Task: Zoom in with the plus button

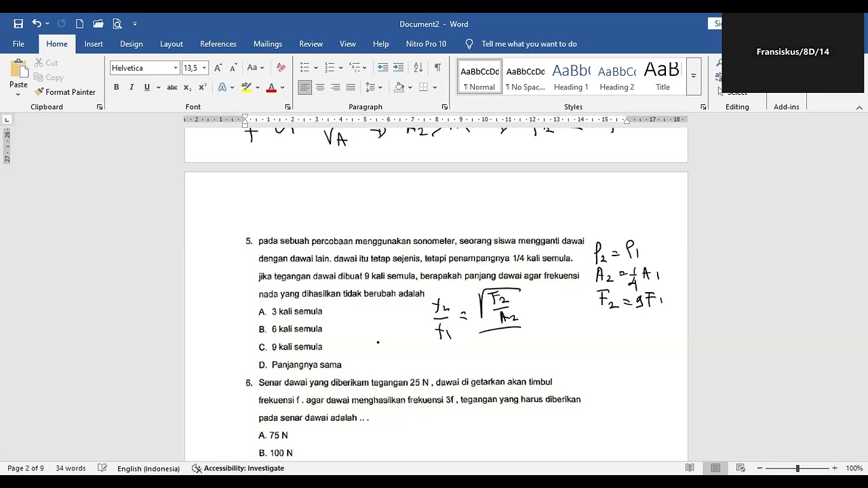Action: click(834, 468)
